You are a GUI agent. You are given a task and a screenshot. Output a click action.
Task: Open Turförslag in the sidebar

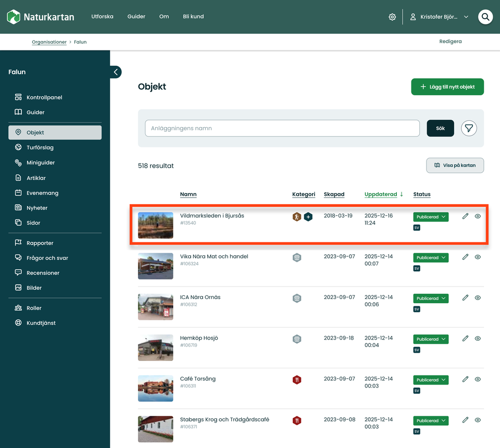[x=40, y=147]
